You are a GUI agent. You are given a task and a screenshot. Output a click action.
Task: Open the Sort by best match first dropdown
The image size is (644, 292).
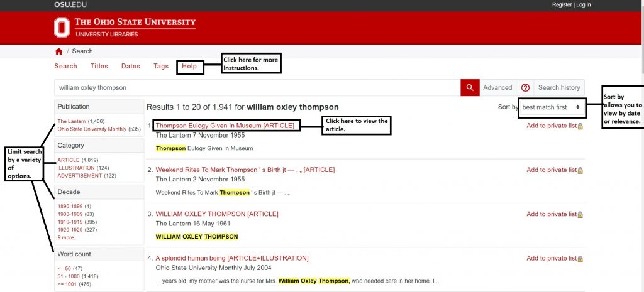[551, 107]
